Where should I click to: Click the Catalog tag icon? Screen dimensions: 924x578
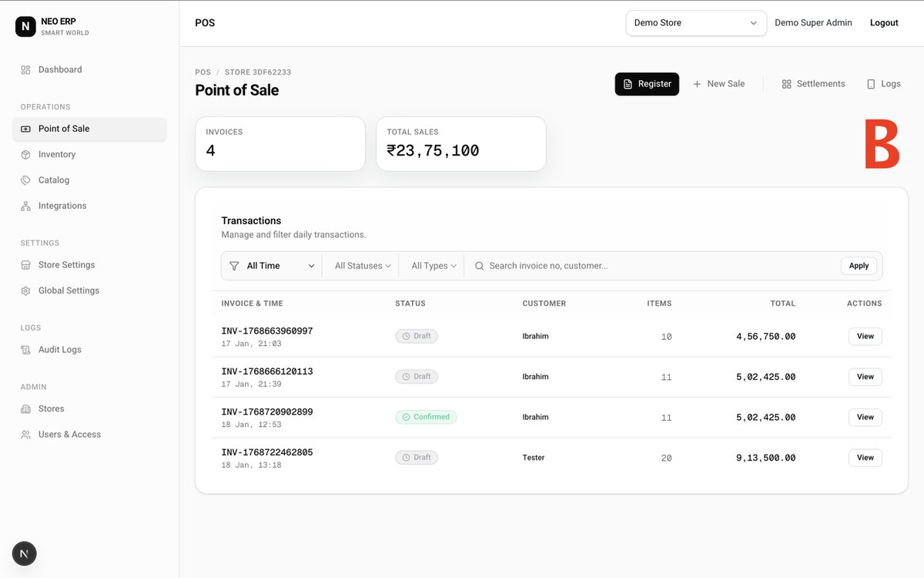click(x=25, y=180)
